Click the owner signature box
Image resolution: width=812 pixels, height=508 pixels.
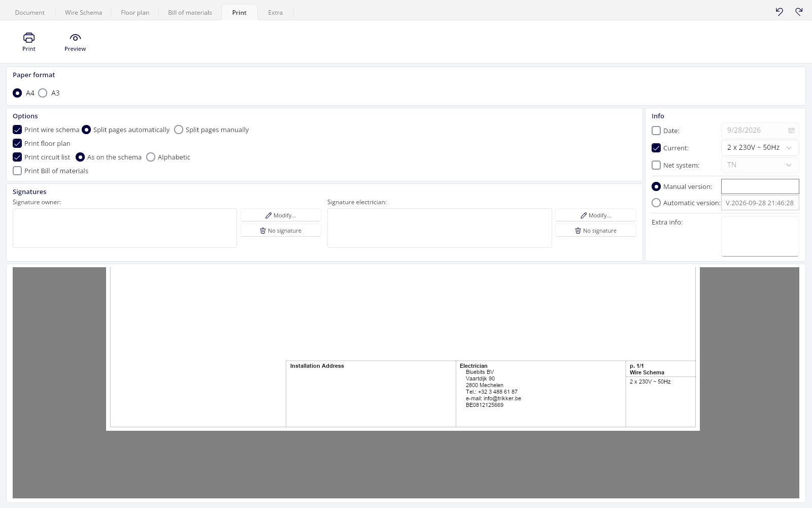pos(125,228)
